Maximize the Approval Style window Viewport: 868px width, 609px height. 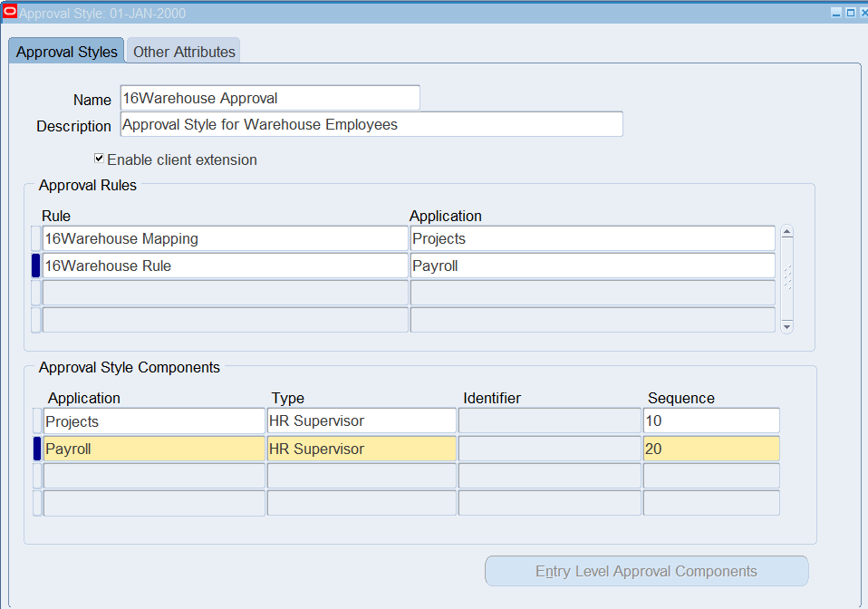850,13
